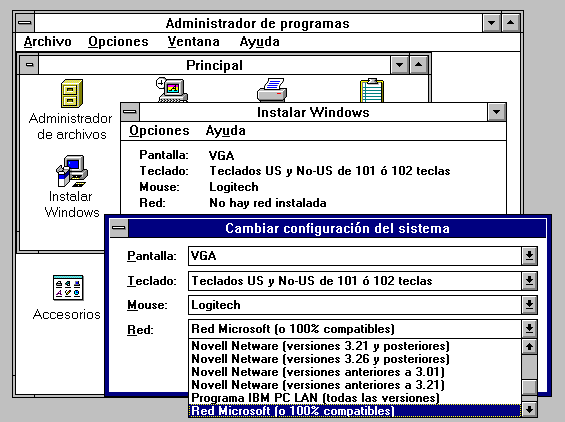Click the Pantalla VGA combo box field
The width and height of the screenshot is (565, 422).
[x=355, y=256]
